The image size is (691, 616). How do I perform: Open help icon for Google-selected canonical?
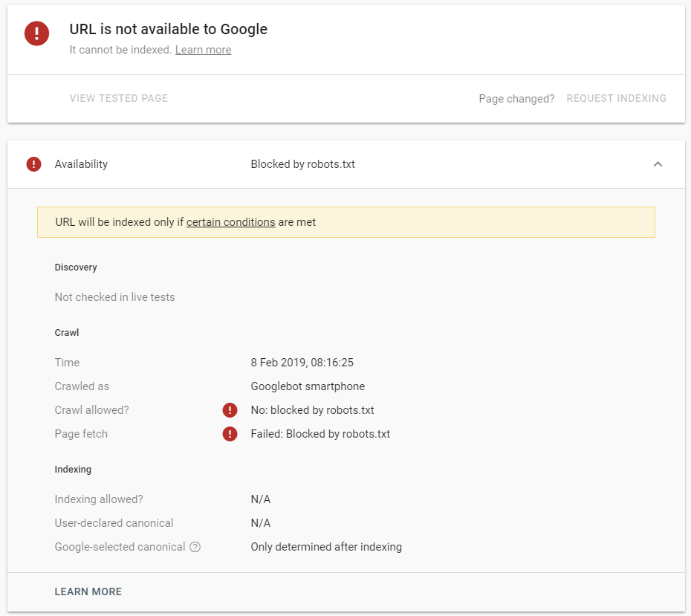(195, 547)
